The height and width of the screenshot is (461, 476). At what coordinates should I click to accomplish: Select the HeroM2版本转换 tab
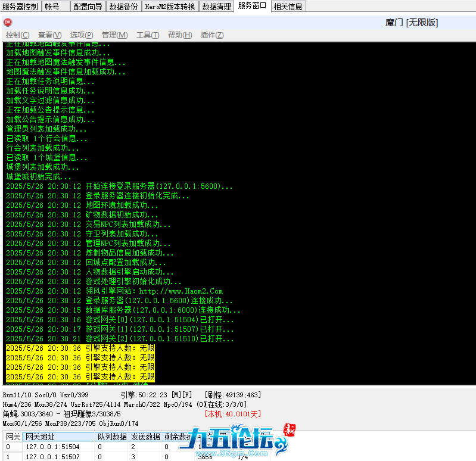170,7
